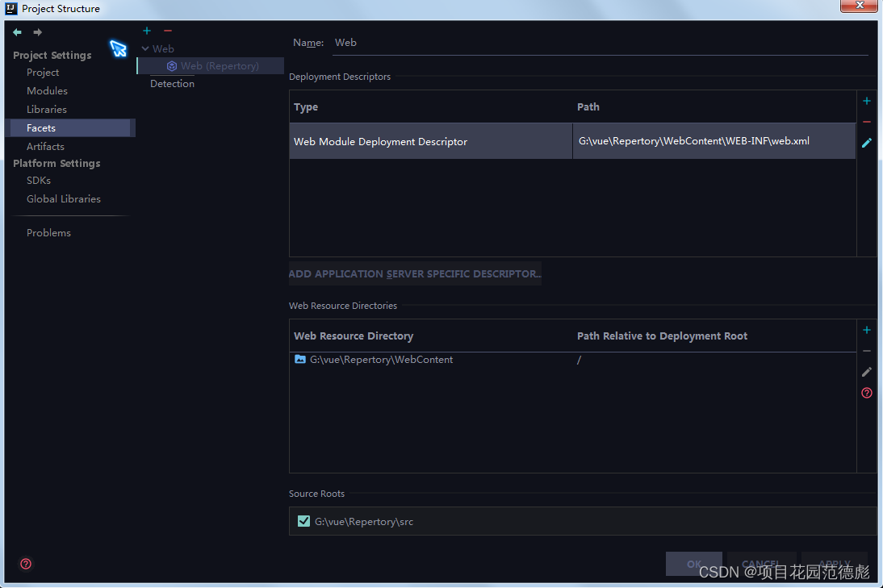Edit the web resource directory with the pencil icon

coord(867,371)
